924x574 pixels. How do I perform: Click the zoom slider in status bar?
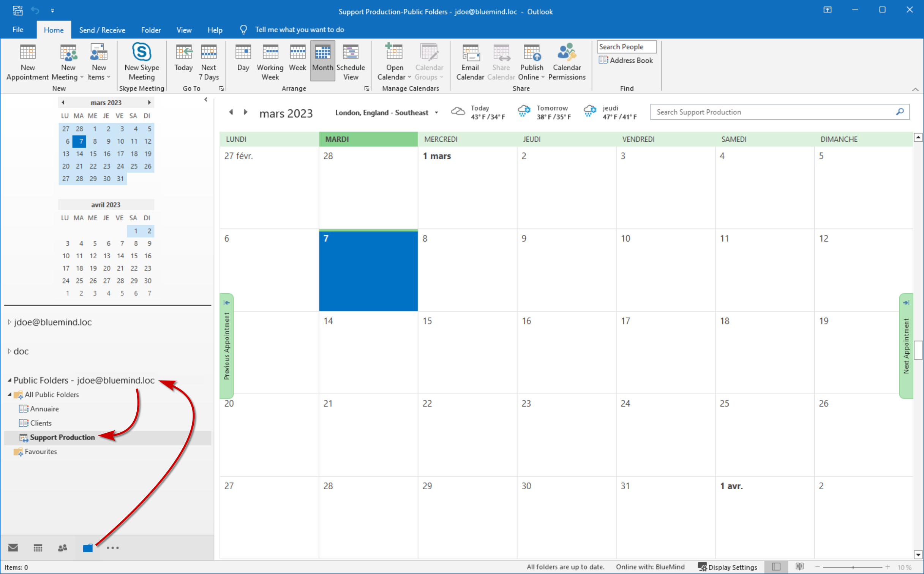click(853, 567)
